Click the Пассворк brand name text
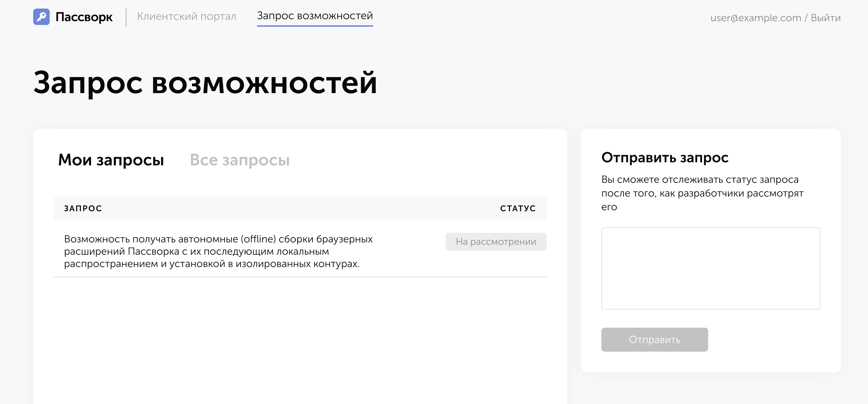This screenshot has width=868, height=404. (x=84, y=17)
